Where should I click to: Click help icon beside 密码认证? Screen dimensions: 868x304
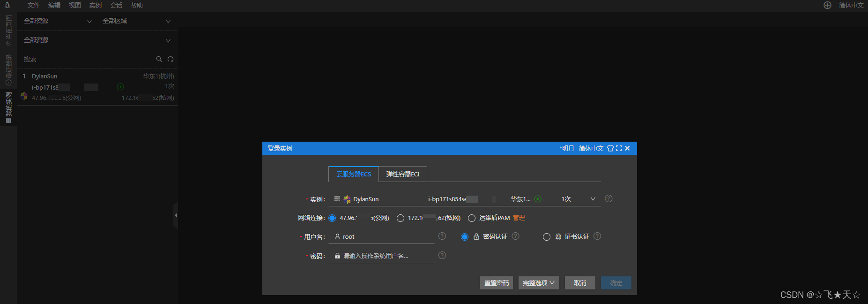(516, 236)
